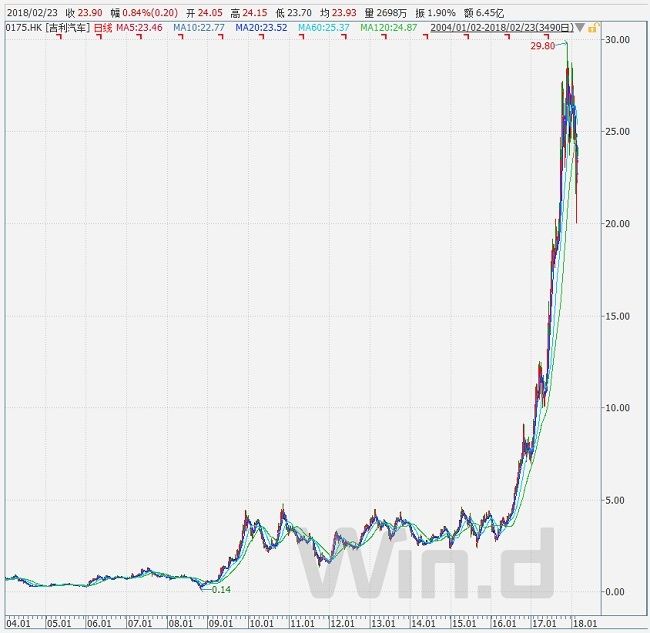Click the 14.01 label on the time axis
The height and width of the screenshot is (633, 650).
tap(424, 623)
